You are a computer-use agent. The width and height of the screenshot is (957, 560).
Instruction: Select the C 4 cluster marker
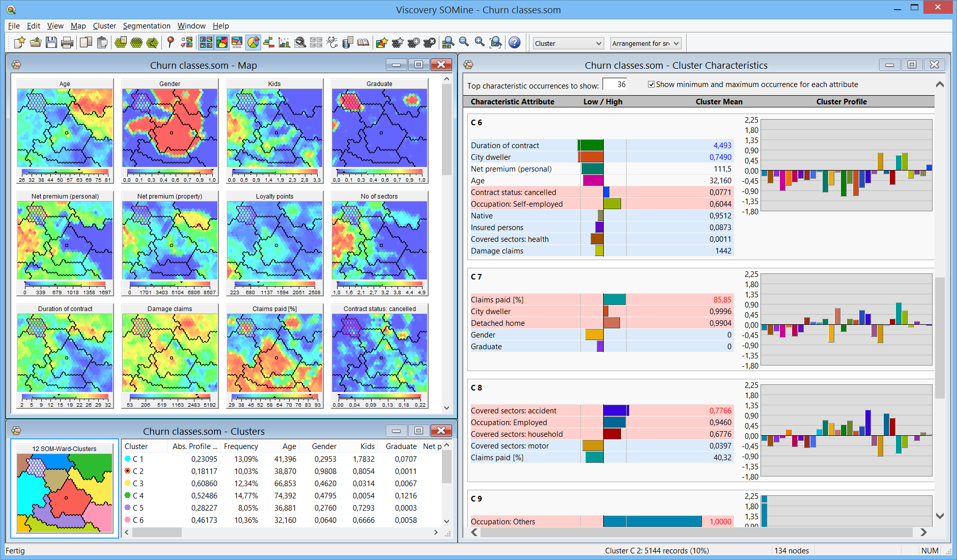click(x=128, y=495)
